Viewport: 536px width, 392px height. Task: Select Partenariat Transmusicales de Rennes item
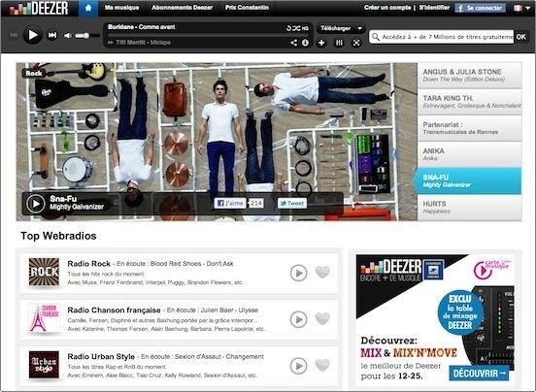tap(470, 128)
